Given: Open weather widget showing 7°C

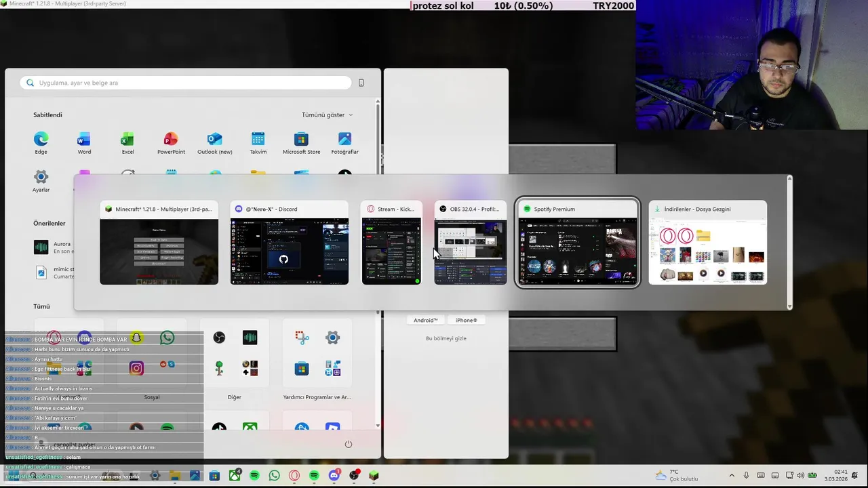Looking at the screenshot, I should (677, 476).
